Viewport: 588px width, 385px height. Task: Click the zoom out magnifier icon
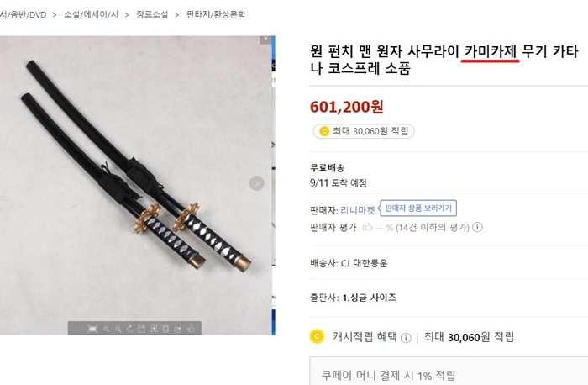118,329
